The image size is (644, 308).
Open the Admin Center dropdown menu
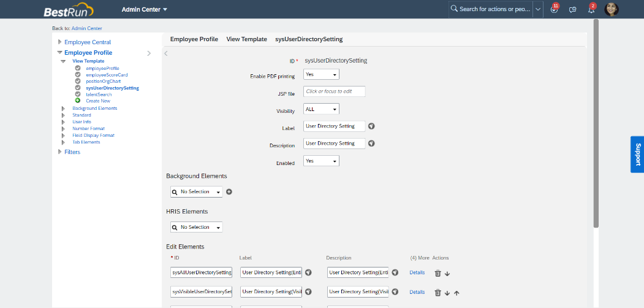[x=145, y=9]
